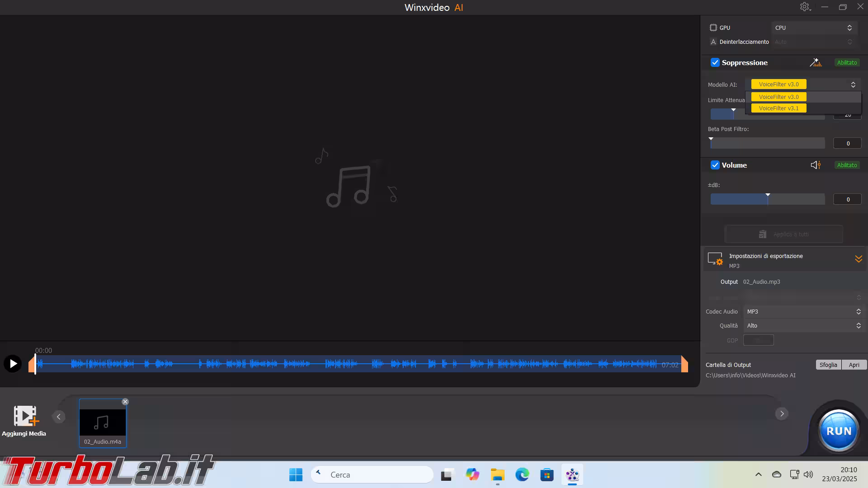Click the Aggiungi Media icon
The image size is (868, 488).
point(25,416)
